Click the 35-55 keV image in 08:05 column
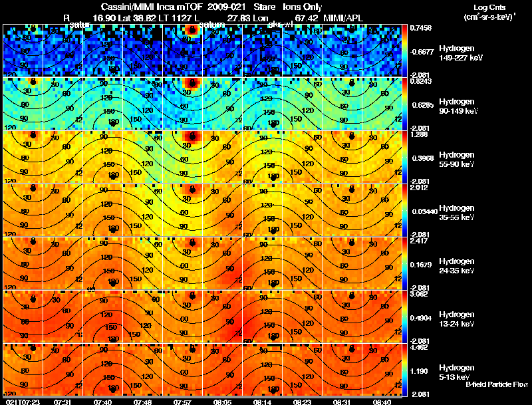 pos(223,210)
